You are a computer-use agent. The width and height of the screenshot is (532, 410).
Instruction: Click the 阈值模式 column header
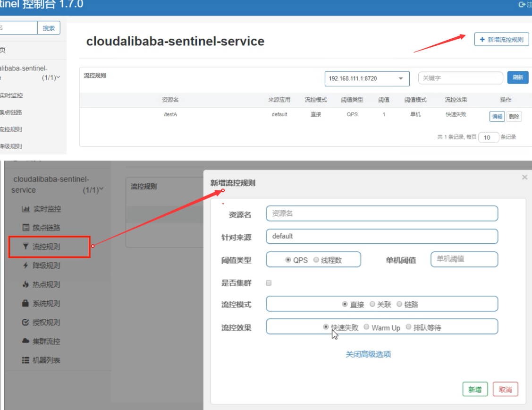[415, 100]
